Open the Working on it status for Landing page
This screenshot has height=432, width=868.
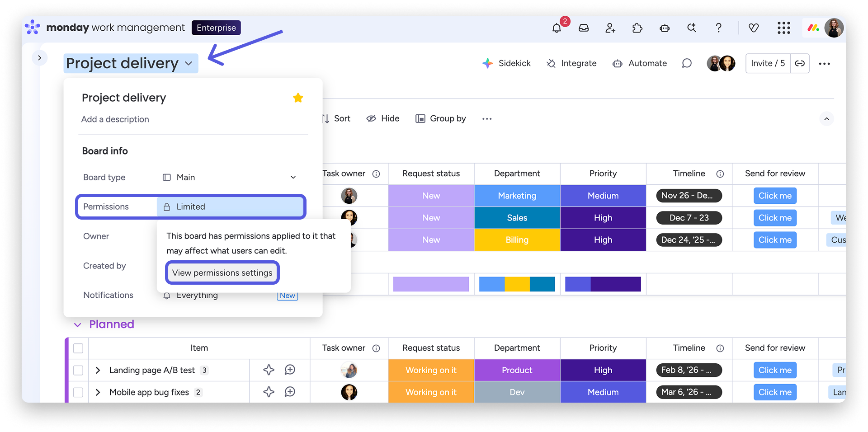pos(431,371)
